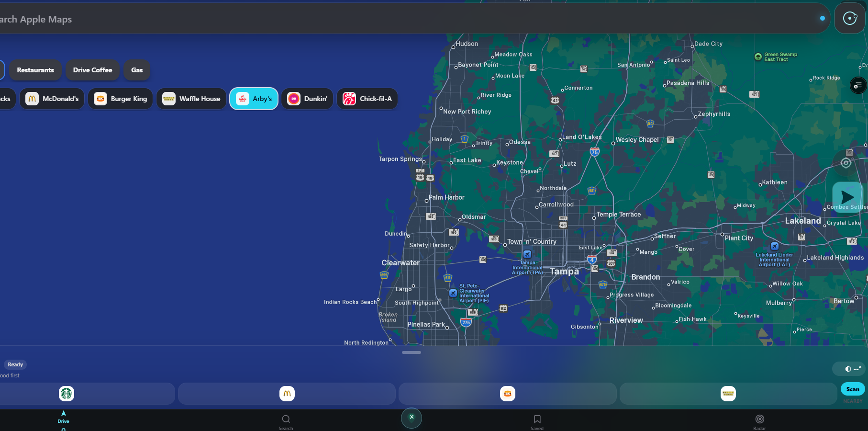Toggle the heading degree indicator
Viewport: 868px width, 431px height.
tap(850, 369)
